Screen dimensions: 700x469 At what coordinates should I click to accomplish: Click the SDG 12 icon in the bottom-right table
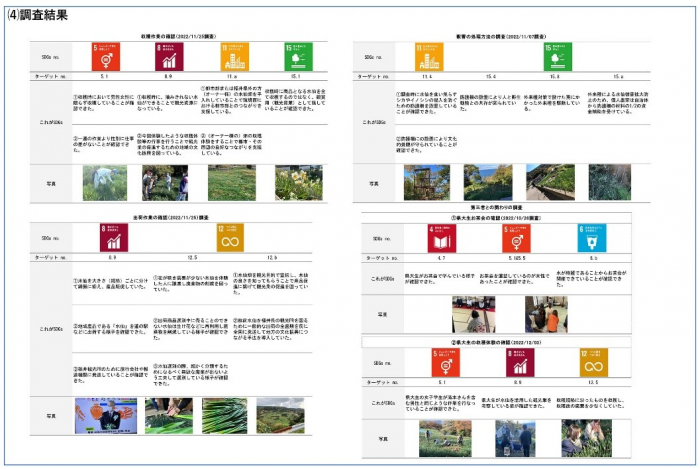coord(592,362)
